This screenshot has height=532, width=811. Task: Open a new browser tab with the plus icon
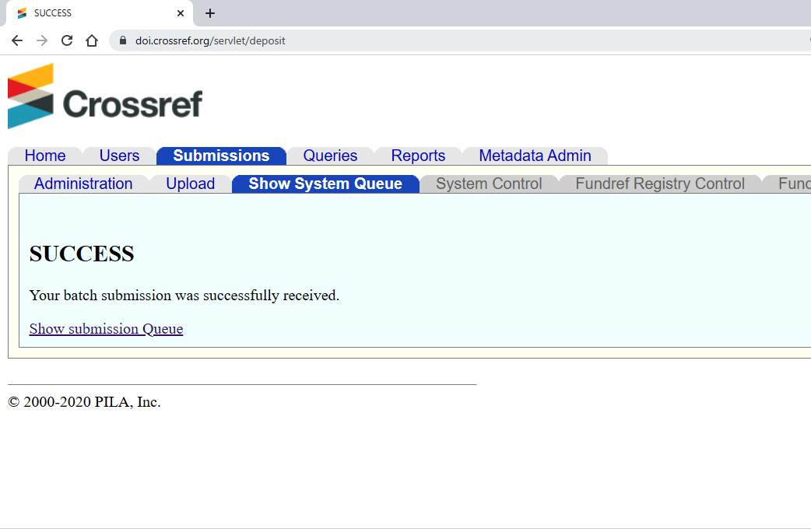pyautogui.click(x=209, y=13)
